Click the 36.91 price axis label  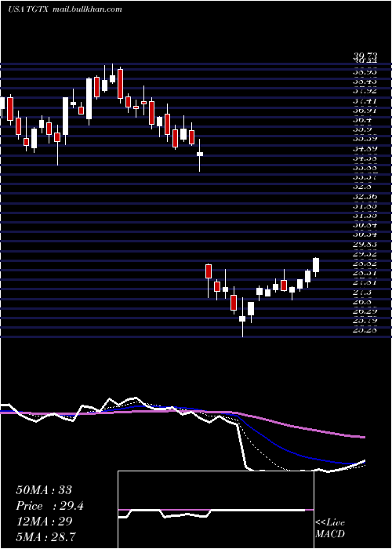pyautogui.click(x=365, y=111)
